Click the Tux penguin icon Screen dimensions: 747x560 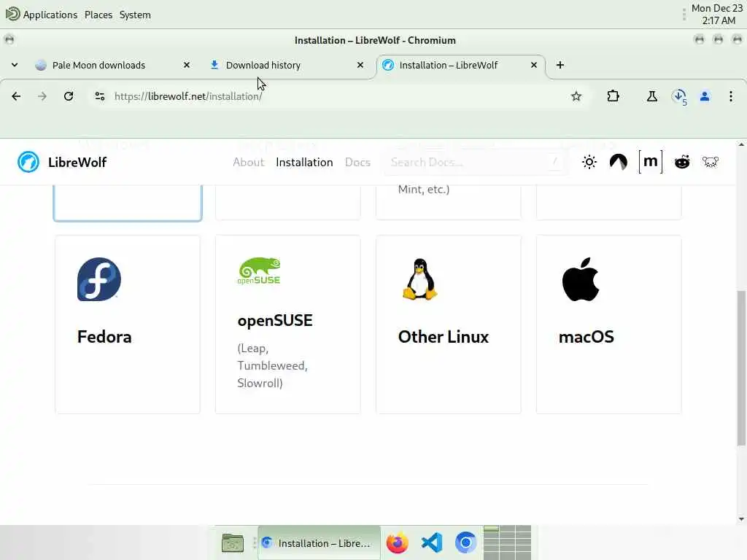coord(419,279)
